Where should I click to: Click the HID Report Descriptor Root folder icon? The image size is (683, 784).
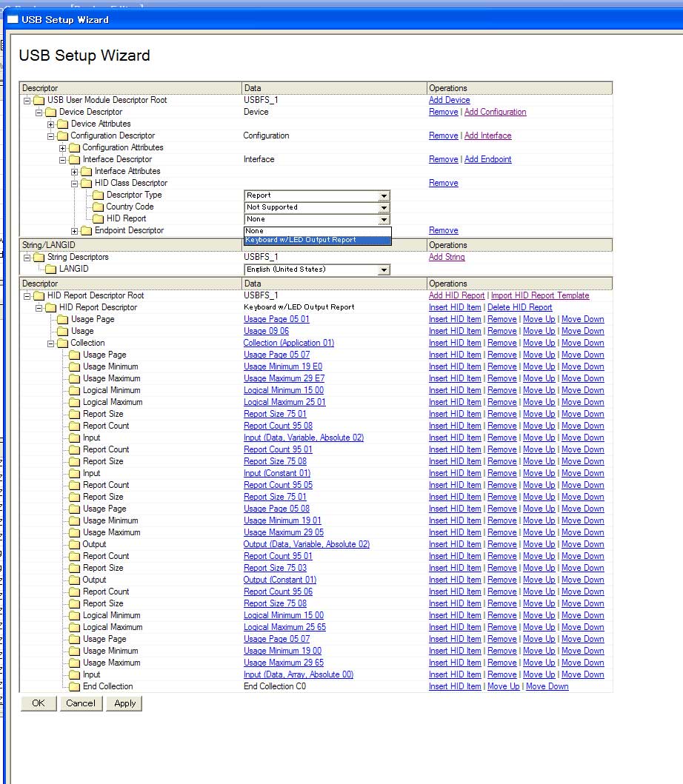[39, 296]
